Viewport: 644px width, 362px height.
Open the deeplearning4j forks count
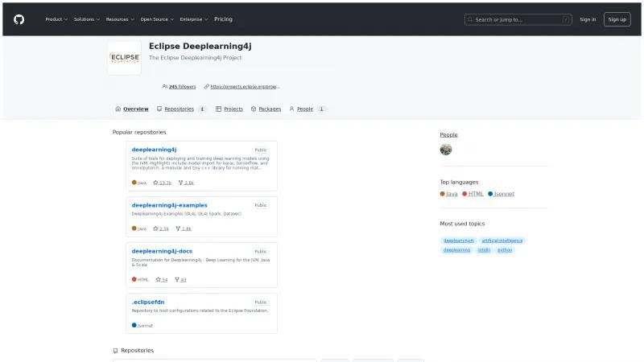point(189,183)
